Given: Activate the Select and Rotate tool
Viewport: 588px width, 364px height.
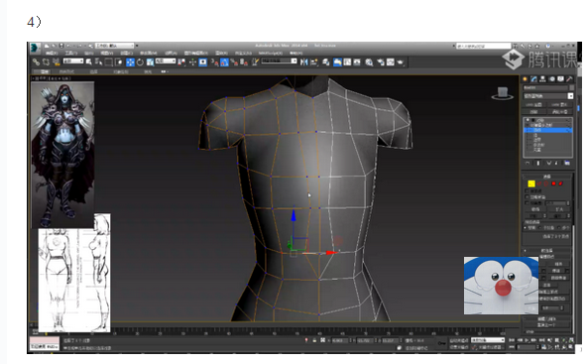Looking at the screenshot, I should pos(140,61).
